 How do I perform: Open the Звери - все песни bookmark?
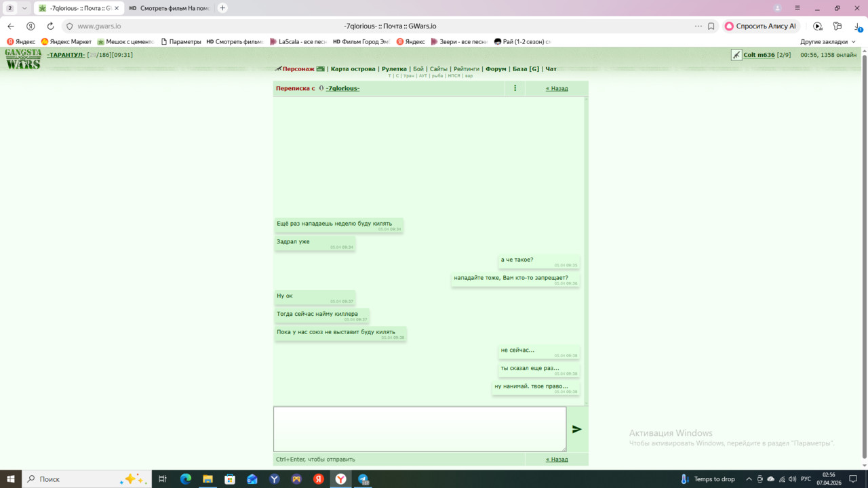[459, 41]
